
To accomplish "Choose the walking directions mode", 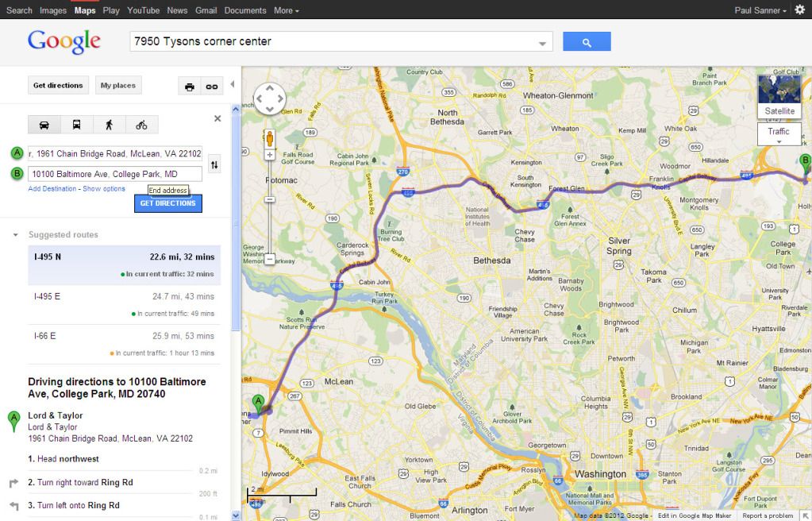I will coord(110,125).
